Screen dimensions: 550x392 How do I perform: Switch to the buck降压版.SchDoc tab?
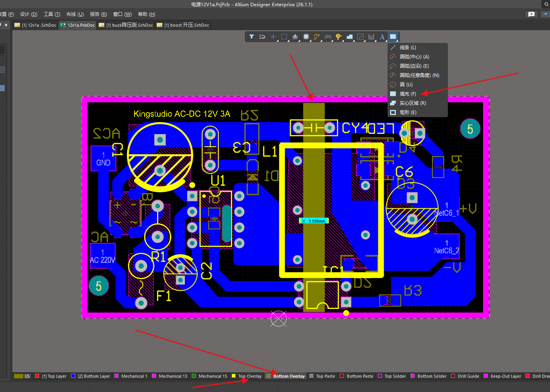click(x=126, y=25)
